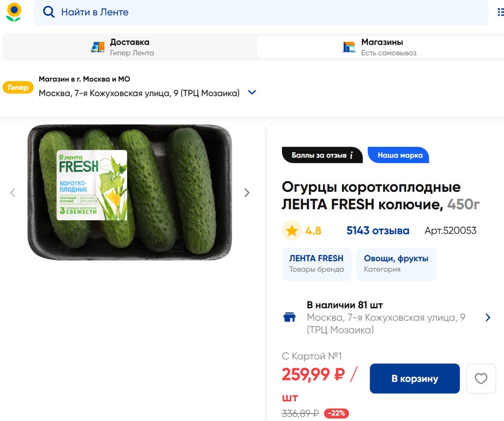Add product to favorites with heart icon

click(x=481, y=379)
